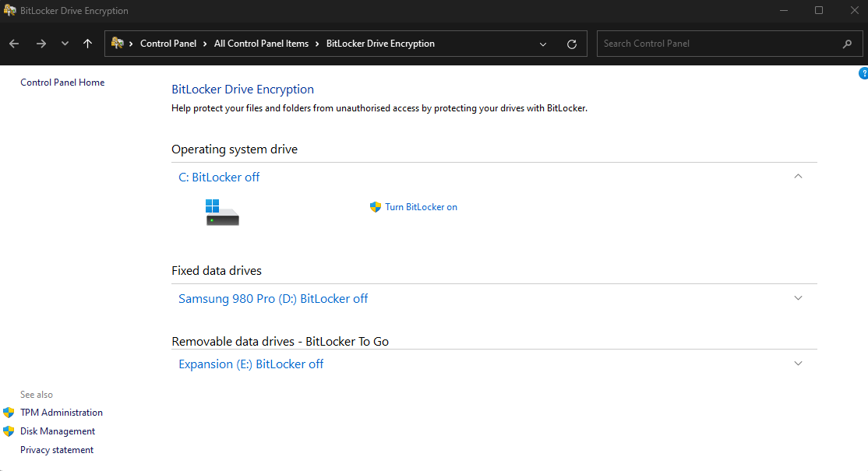This screenshot has height=471, width=868.
Task: Navigate back with the left arrow
Action: pos(13,44)
